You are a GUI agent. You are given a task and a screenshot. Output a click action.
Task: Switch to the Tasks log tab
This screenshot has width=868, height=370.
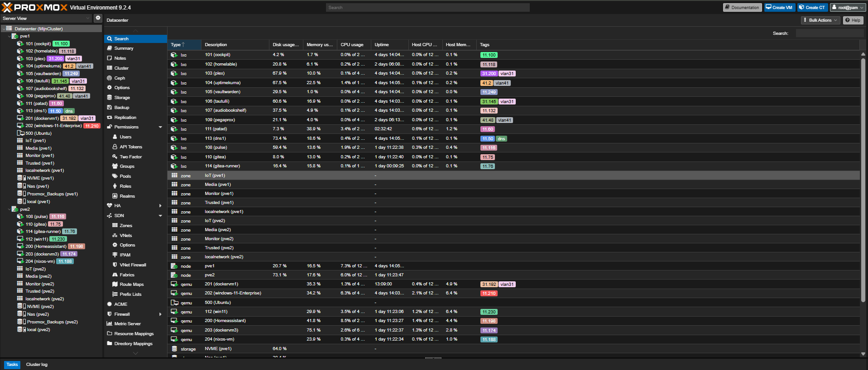click(x=12, y=365)
